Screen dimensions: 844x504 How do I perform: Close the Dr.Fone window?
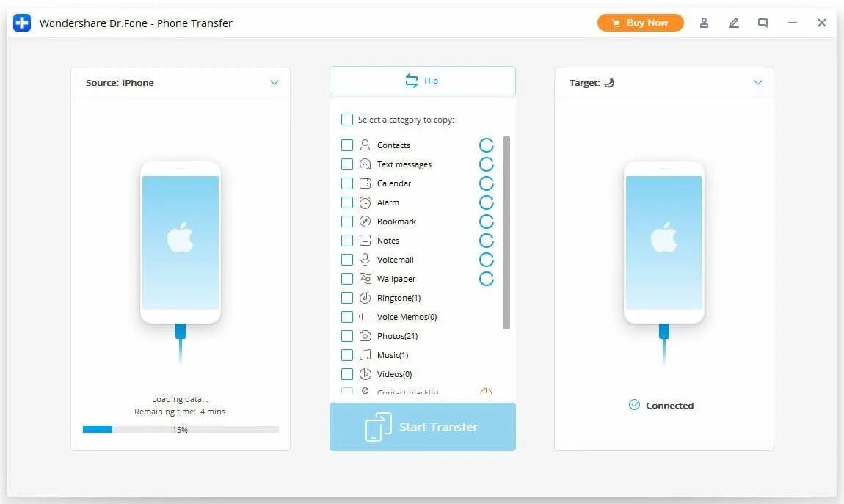[821, 23]
